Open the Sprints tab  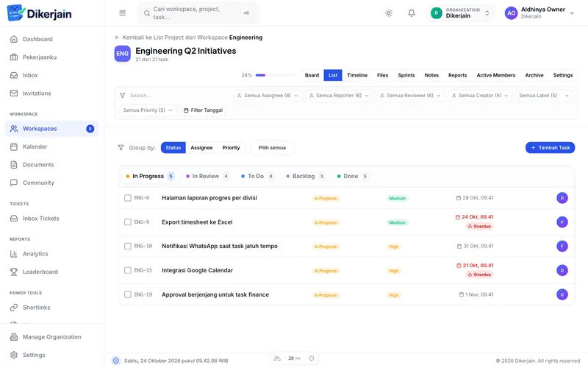click(x=406, y=75)
